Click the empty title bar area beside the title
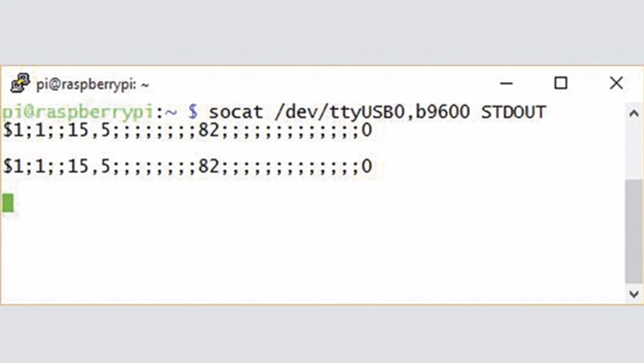 pos(322,83)
